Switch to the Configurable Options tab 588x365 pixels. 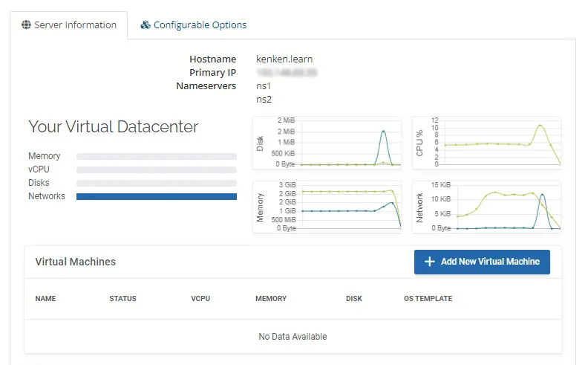(x=194, y=25)
